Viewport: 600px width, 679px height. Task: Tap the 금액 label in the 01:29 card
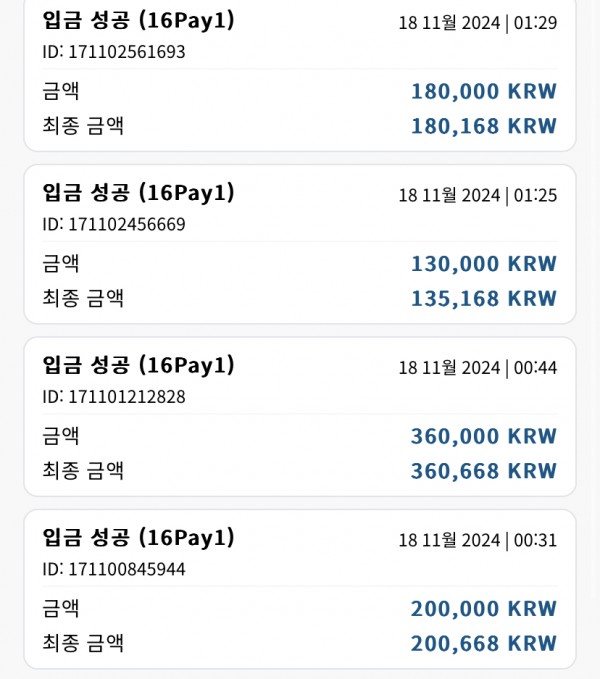click(x=61, y=91)
